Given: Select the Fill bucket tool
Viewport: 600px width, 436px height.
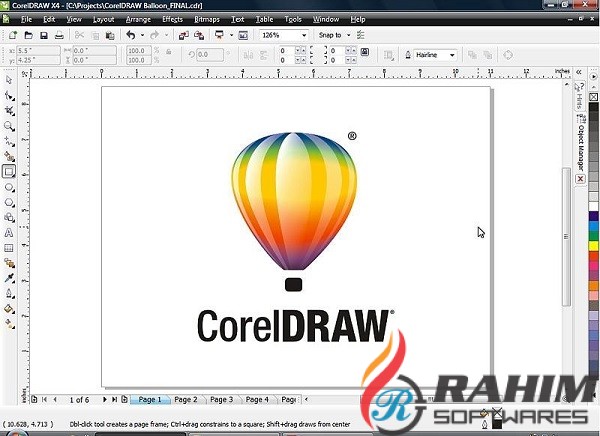Looking at the screenshot, I should point(9,309).
